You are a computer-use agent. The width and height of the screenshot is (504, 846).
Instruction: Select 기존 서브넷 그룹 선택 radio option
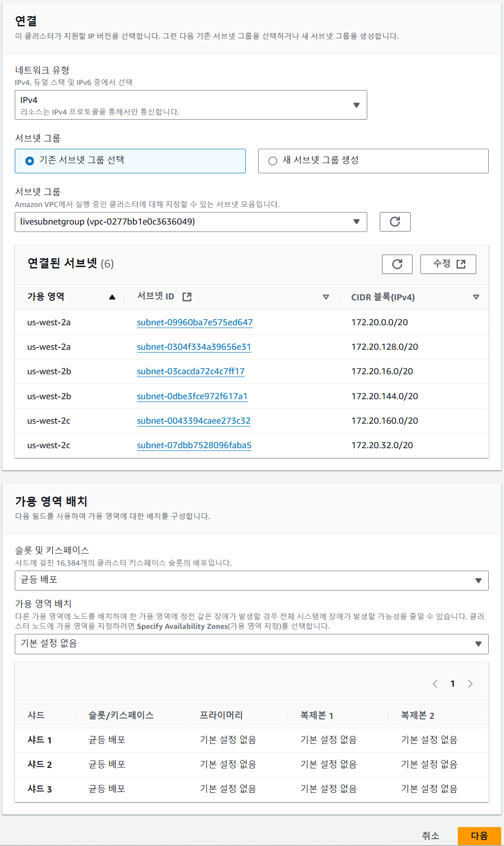[x=30, y=161]
